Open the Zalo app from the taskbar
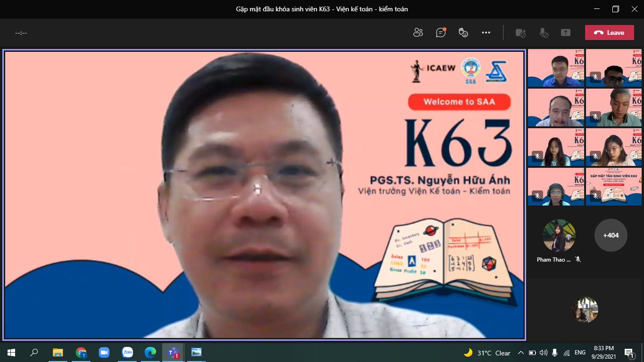The width and height of the screenshot is (644, 362). (x=127, y=352)
